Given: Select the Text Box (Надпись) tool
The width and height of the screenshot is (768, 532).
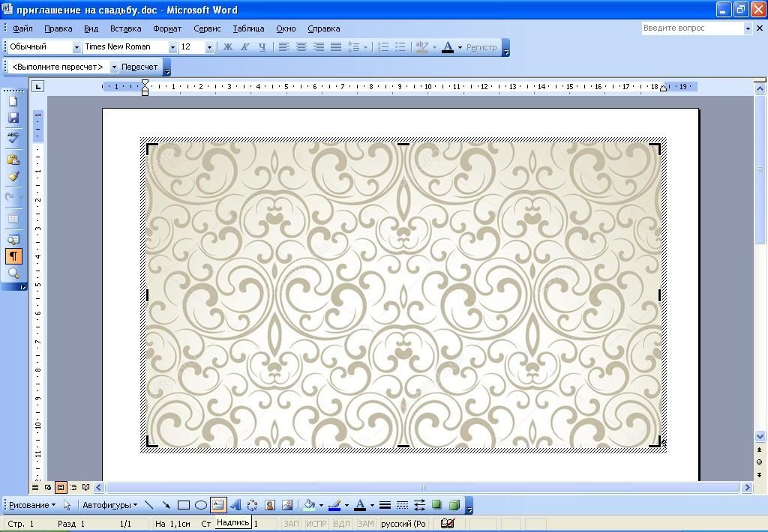Looking at the screenshot, I should (217, 505).
